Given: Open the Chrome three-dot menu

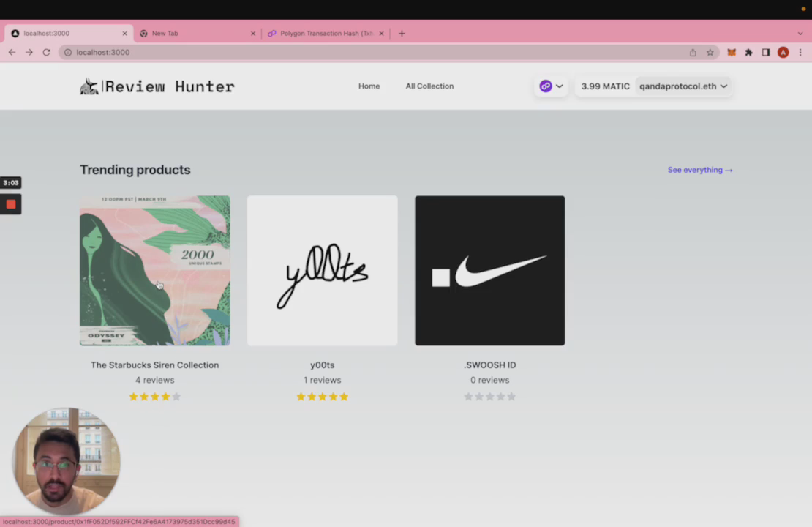Looking at the screenshot, I should [x=800, y=53].
